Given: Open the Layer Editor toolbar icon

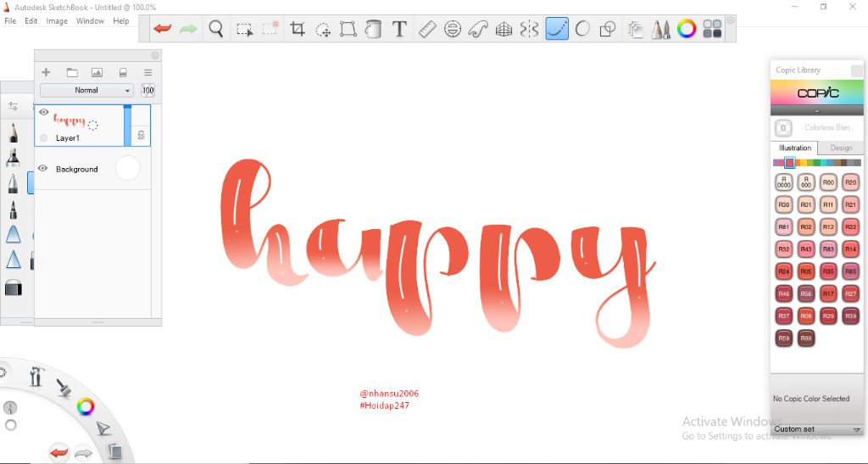Looking at the screenshot, I should click(636, 29).
